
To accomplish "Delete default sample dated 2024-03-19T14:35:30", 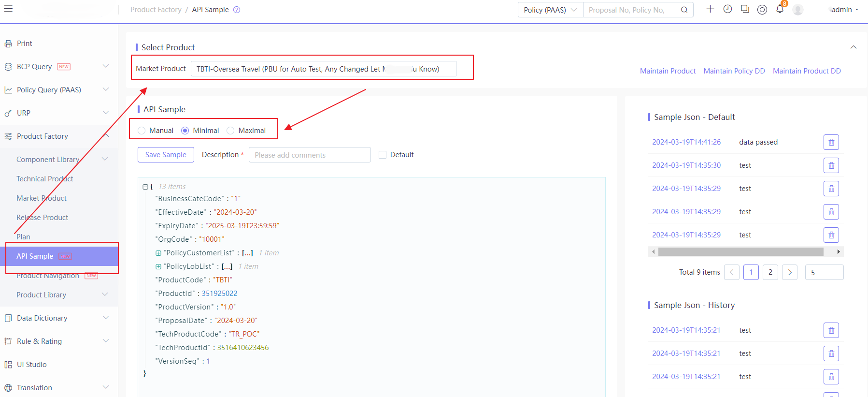I will tap(831, 165).
